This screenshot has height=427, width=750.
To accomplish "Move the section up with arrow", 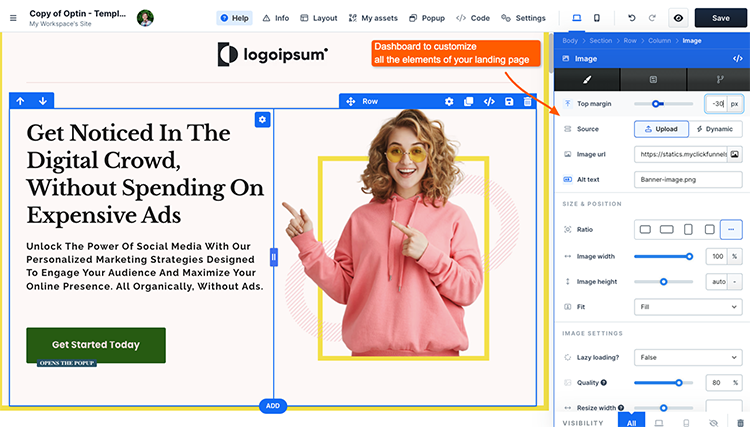I will coord(20,101).
